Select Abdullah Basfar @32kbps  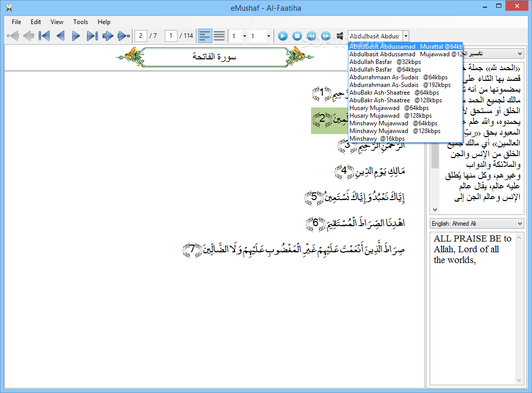pos(406,62)
